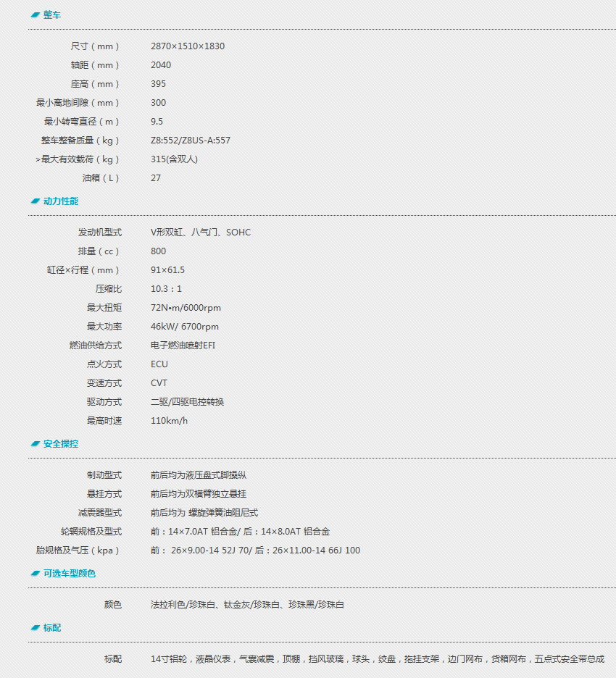Click the 整车整备质量 value Z8:552/Z8US-A:557
Image resolution: width=616 pixels, height=678 pixels.
coord(191,141)
